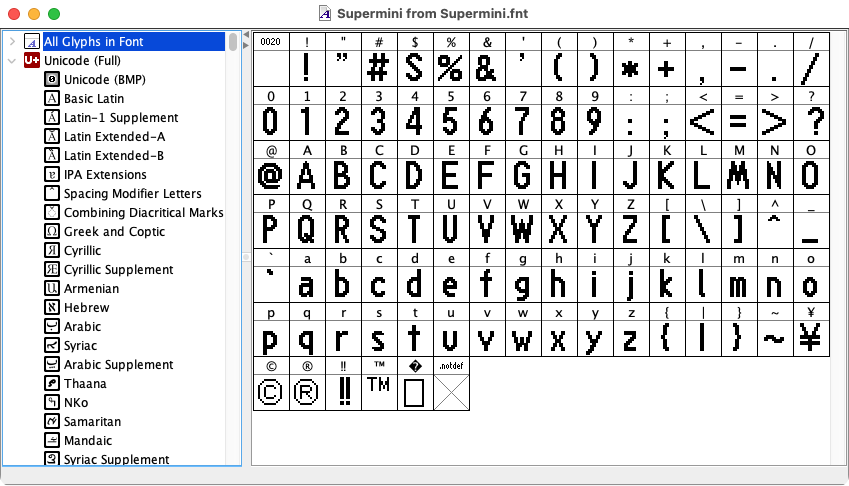Collapse the Unicode (Full) tree node

[x=12, y=61]
